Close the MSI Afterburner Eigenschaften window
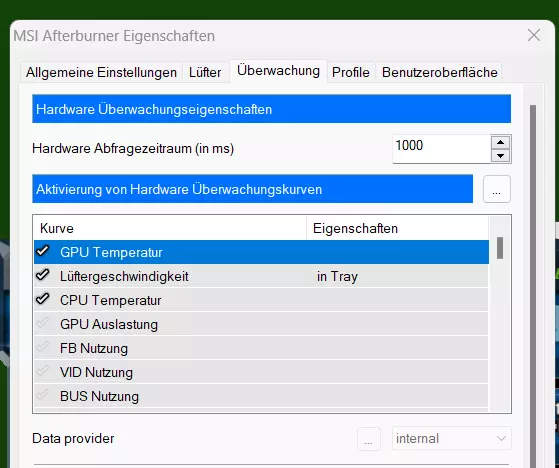Viewport: 559px width, 468px height. (x=534, y=35)
